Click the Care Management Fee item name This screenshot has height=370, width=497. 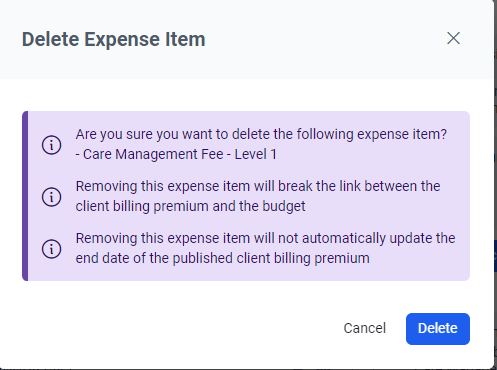(x=153, y=154)
